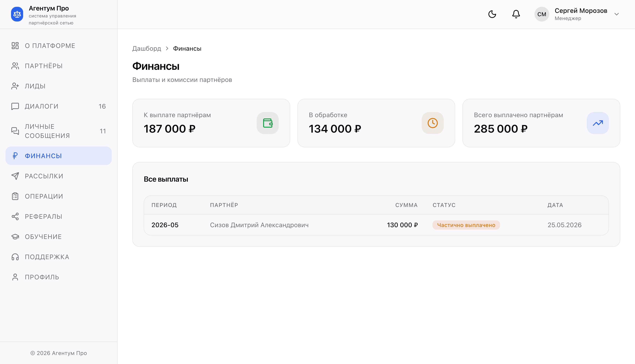Click the date 25.05.2026
Viewport: 635px width, 364px height.
(x=564, y=225)
